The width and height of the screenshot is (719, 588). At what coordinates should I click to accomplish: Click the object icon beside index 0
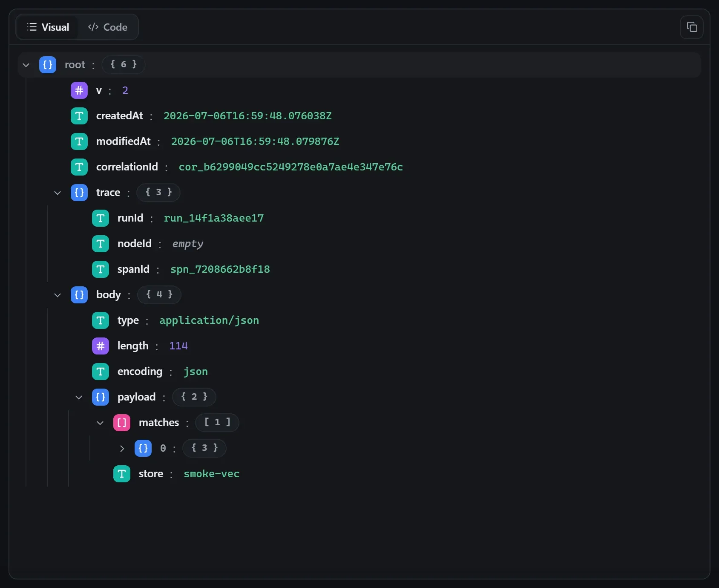point(143,448)
